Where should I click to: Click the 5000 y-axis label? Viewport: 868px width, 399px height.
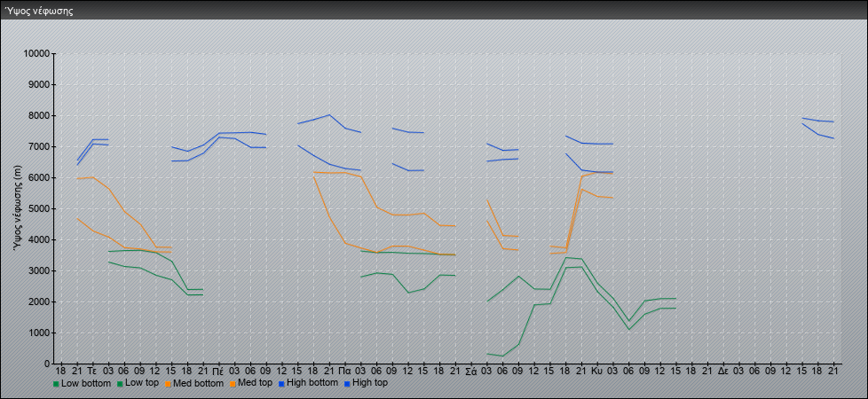(x=39, y=208)
